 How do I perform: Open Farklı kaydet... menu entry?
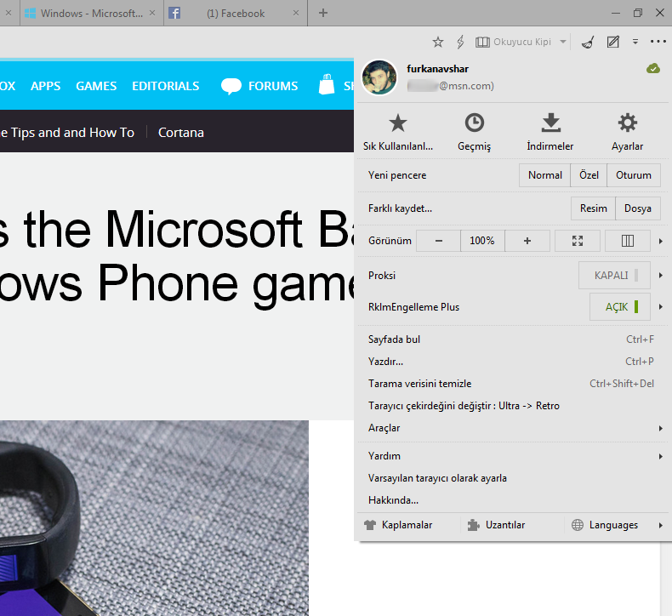pos(400,208)
